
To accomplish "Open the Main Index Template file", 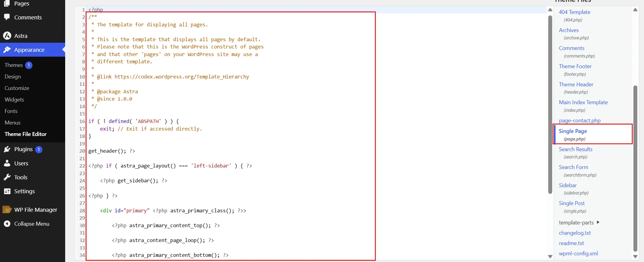I will pos(583,102).
